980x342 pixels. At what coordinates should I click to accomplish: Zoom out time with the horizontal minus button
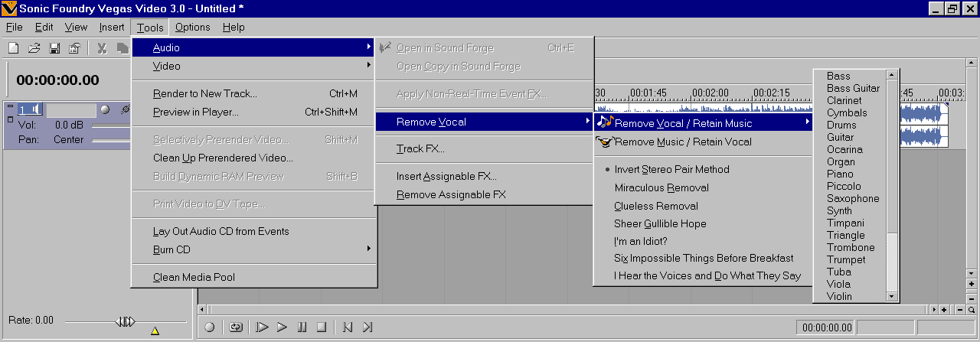pos(959,310)
